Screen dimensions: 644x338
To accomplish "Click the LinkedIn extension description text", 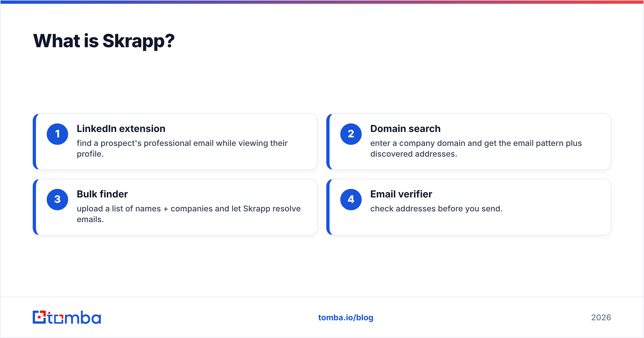I will pyautogui.click(x=182, y=149).
